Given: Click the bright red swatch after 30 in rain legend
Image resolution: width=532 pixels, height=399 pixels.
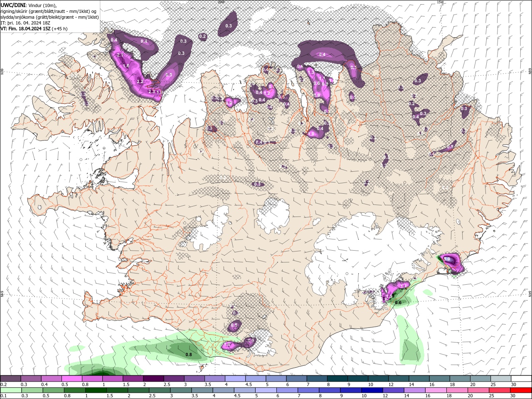Looking at the screenshot, I should tap(521, 390).
